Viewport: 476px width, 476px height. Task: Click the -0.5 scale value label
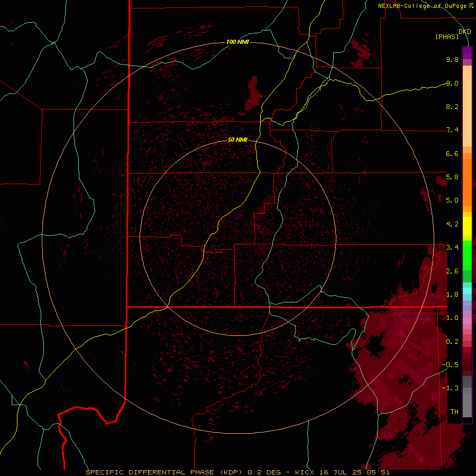click(x=450, y=365)
